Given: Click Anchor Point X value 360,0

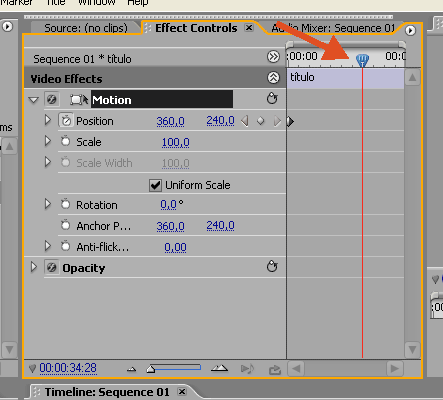Looking at the screenshot, I should pos(170,226).
